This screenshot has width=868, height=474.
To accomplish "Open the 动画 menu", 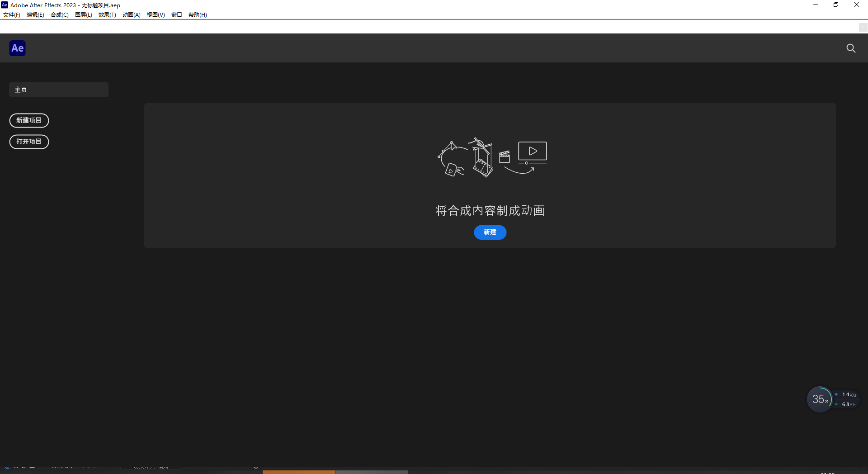I will click(x=131, y=14).
